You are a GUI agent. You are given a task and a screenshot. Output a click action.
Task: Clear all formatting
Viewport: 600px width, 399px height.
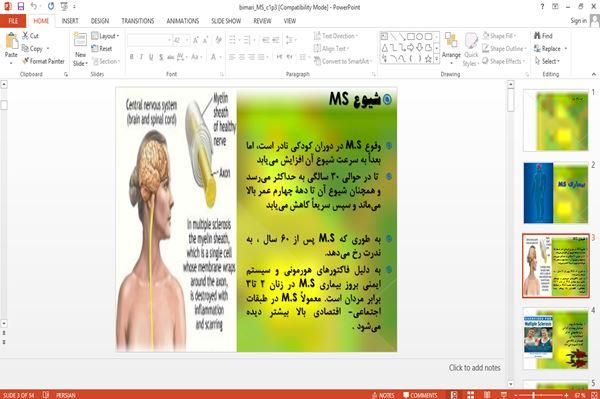coord(218,40)
